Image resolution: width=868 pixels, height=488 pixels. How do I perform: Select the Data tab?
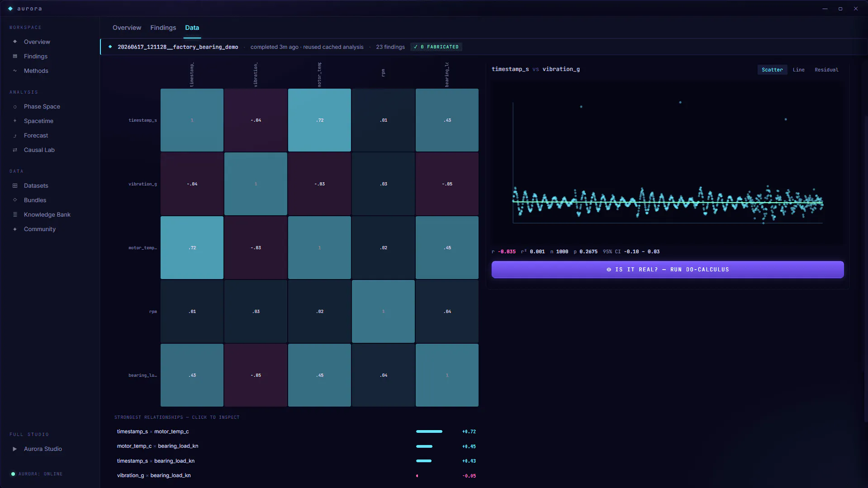click(192, 28)
